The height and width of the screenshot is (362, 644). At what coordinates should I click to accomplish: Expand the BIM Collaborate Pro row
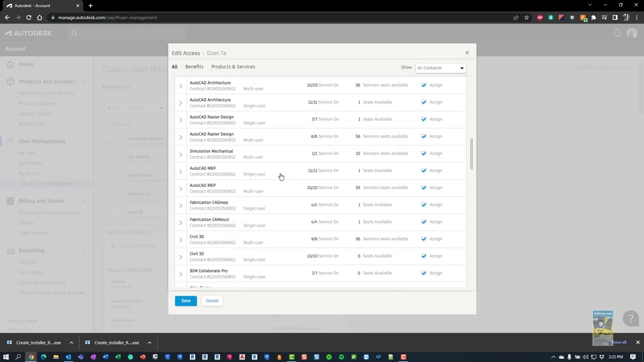[181, 274]
